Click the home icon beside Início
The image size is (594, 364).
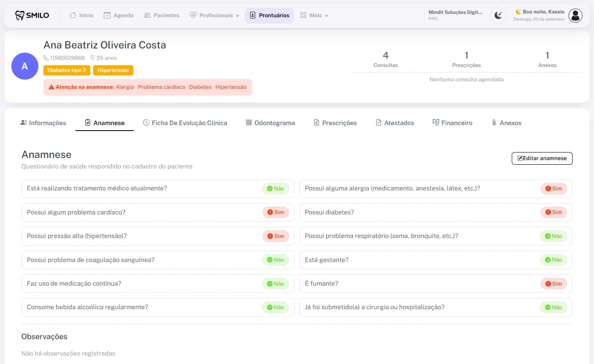click(x=73, y=15)
